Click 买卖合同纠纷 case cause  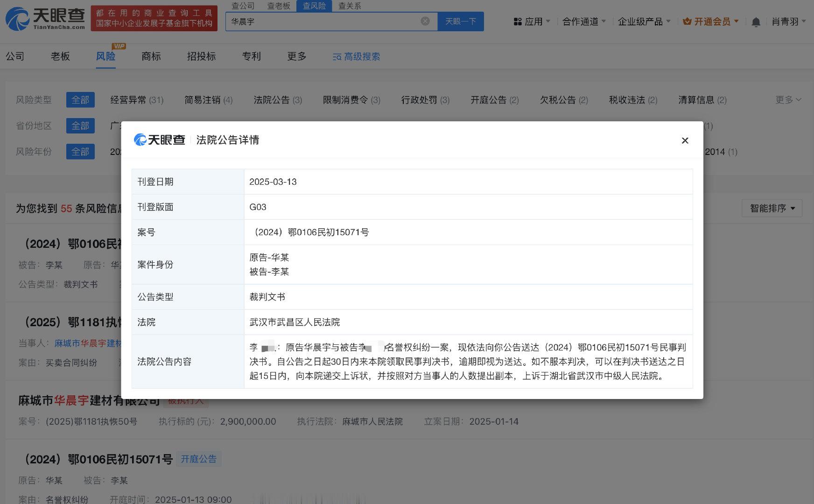(x=71, y=363)
